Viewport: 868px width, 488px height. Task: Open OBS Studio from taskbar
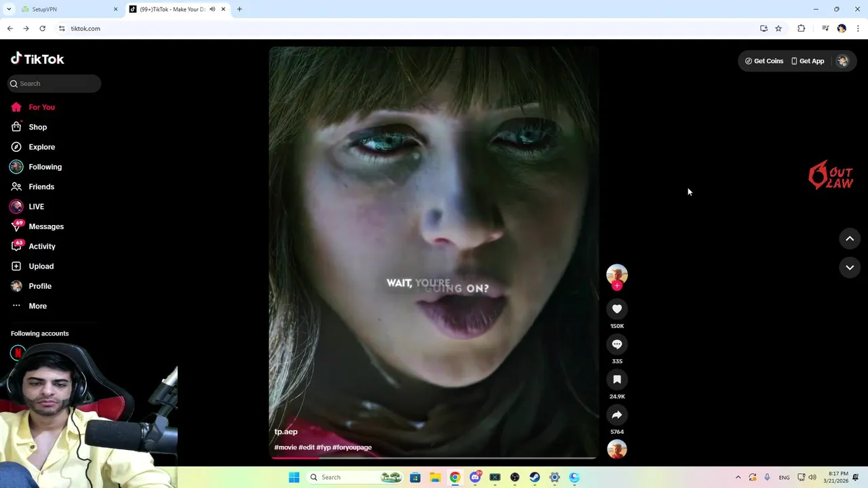[515, 477]
